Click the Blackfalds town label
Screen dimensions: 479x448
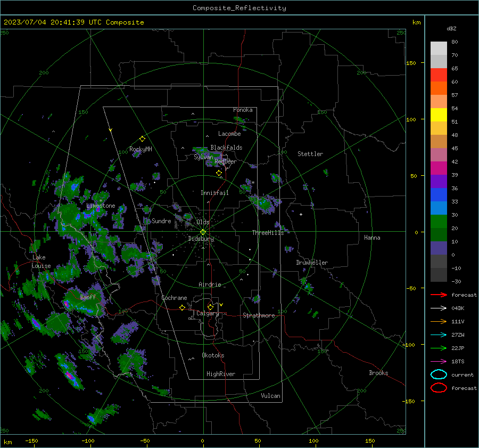[x=226, y=148]
